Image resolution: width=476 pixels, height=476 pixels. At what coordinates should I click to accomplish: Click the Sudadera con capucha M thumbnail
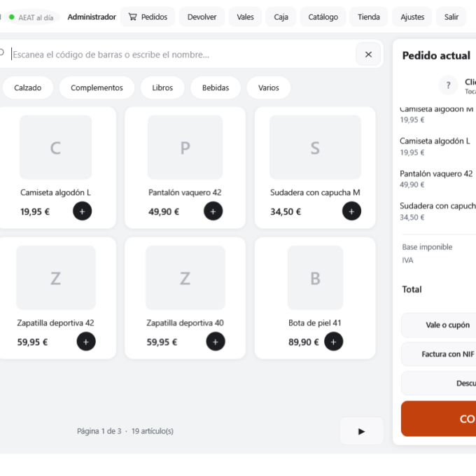(315, 147)
